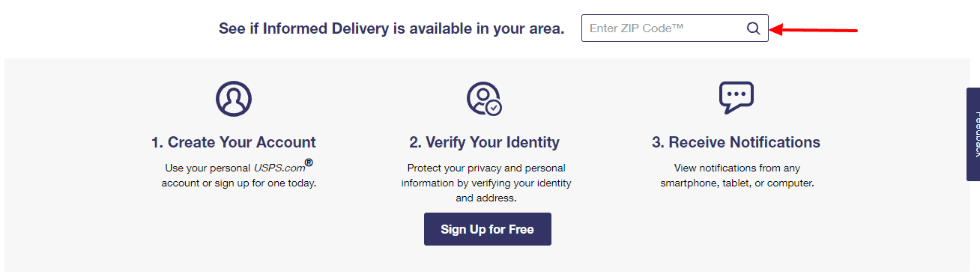Click the 'smartphone, tablet, or computer.' text line
980x280 pixels.
[x=737, y=183]
